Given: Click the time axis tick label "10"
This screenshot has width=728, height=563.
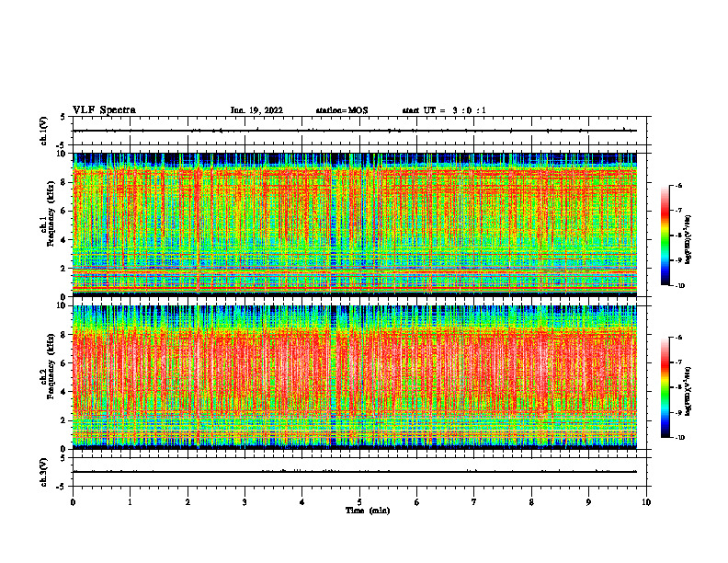Looking at the screenshot, I should pyautogui.click(x=646, y=502).
